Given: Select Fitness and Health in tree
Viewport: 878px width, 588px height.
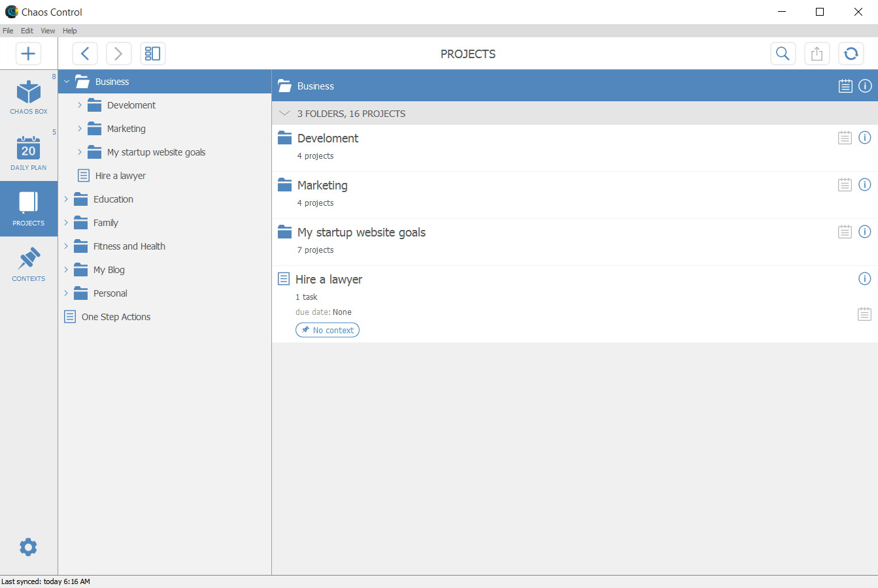Looking at the screenshot, I should click(x=165, y=246).
